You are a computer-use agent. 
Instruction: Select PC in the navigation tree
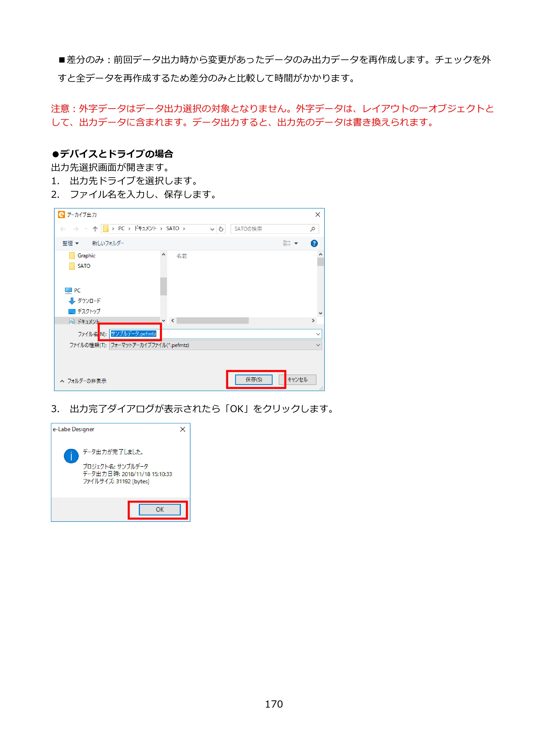(x=73, y=290)
